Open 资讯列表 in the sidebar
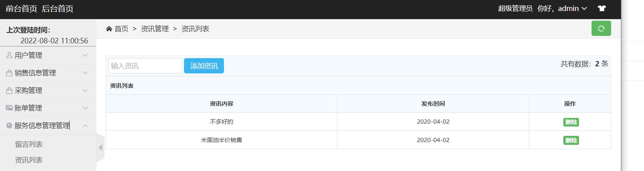Screen dimensions: 644x171 (x=29, y=160)
